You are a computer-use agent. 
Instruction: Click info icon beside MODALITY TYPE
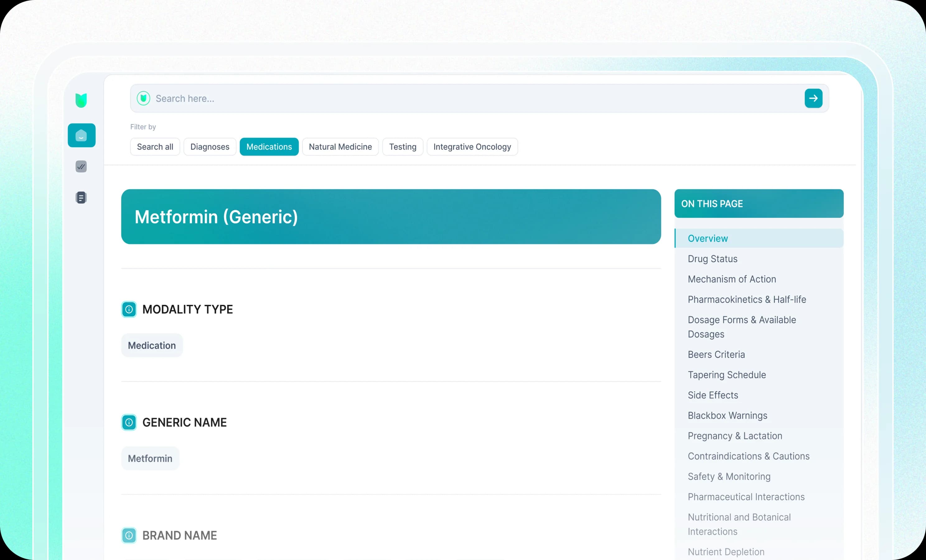129,310
